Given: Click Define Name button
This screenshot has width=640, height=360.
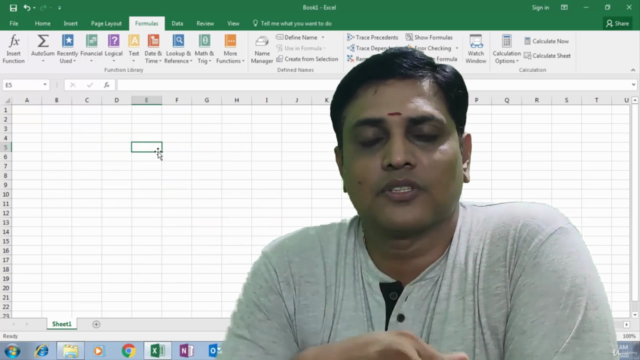Looking at the screenshot, I should tap(297, 37).
